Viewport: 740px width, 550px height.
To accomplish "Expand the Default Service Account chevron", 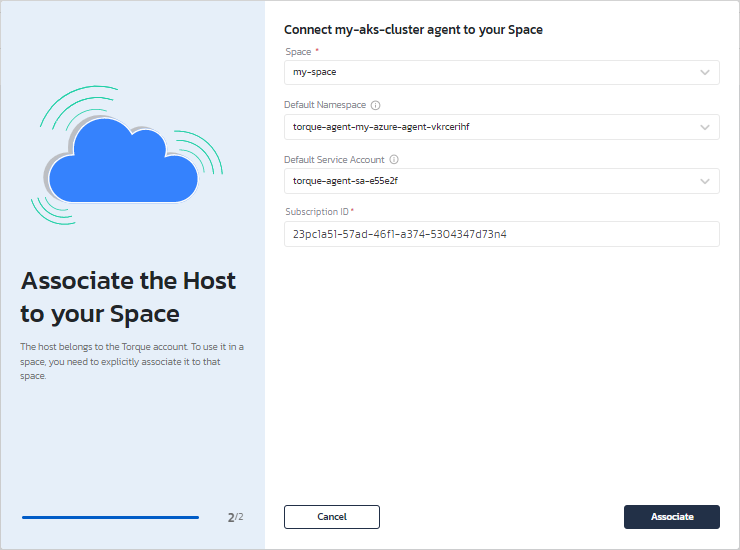I will pos(705,181).
